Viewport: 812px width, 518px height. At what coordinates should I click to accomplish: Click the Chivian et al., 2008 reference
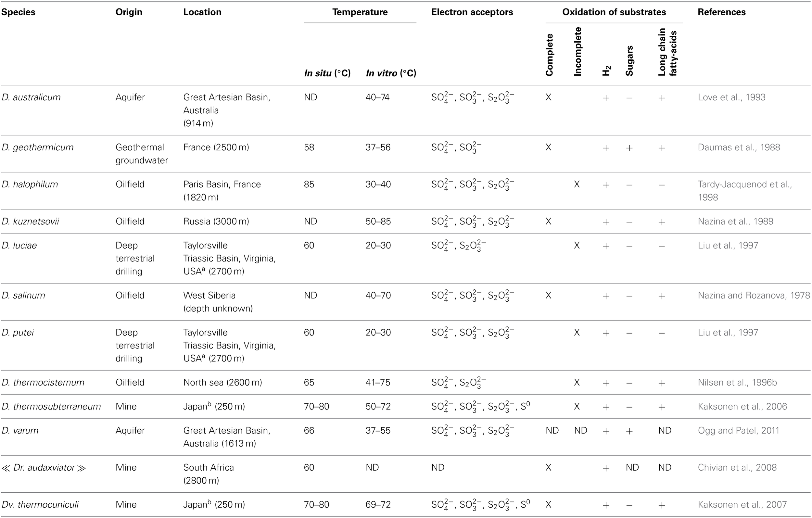pyautogui.click(x=737, y=468)
